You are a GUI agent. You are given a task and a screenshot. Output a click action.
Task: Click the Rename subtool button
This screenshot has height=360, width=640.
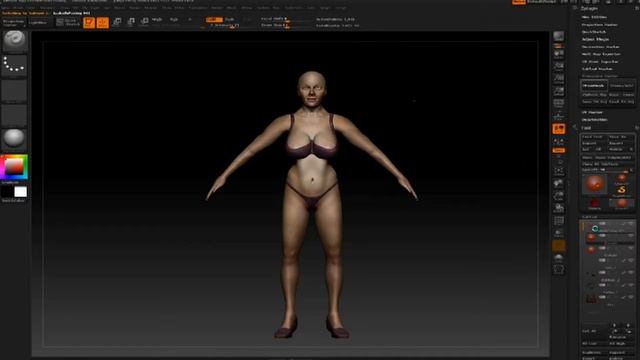pyautogui.click(x=617, y=337)
